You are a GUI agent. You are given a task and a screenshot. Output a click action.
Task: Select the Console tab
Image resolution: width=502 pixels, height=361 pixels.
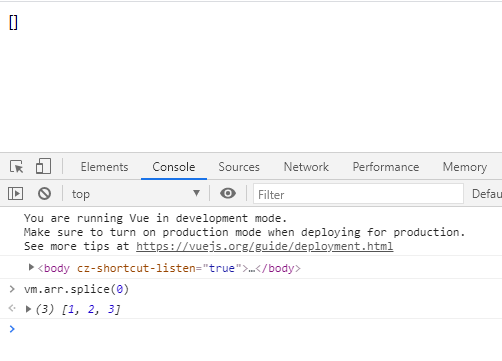coord(174,167)
